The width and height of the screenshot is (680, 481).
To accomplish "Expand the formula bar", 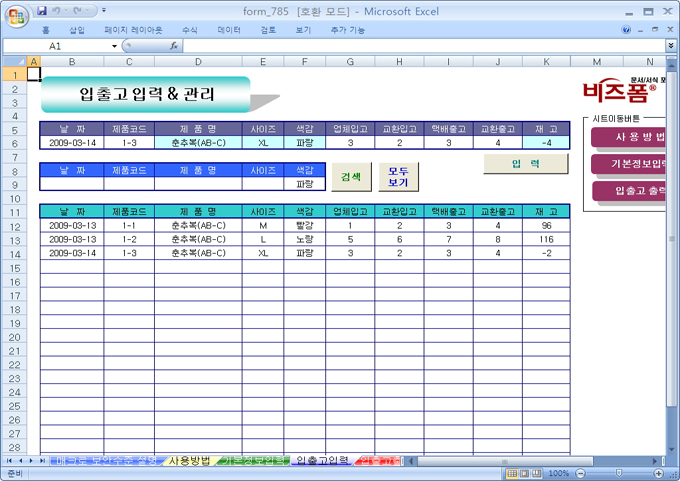I will pyautogui.click(x=670, y=46).
